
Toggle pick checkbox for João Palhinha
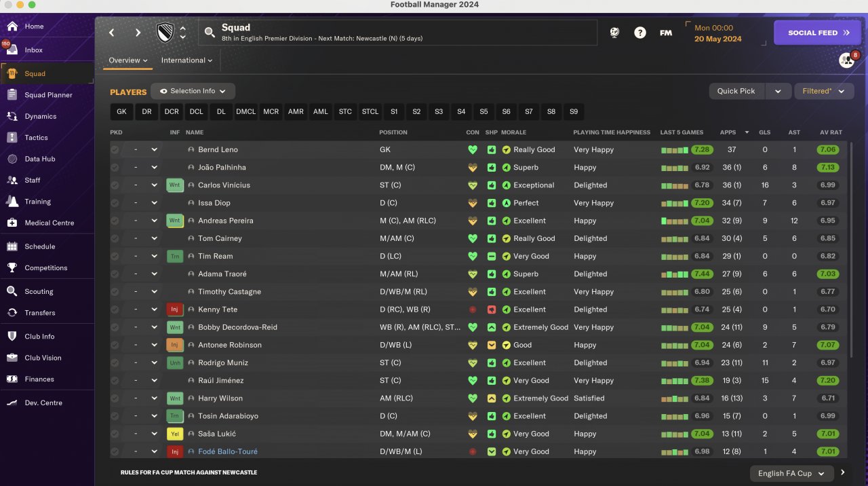(115, 167)
